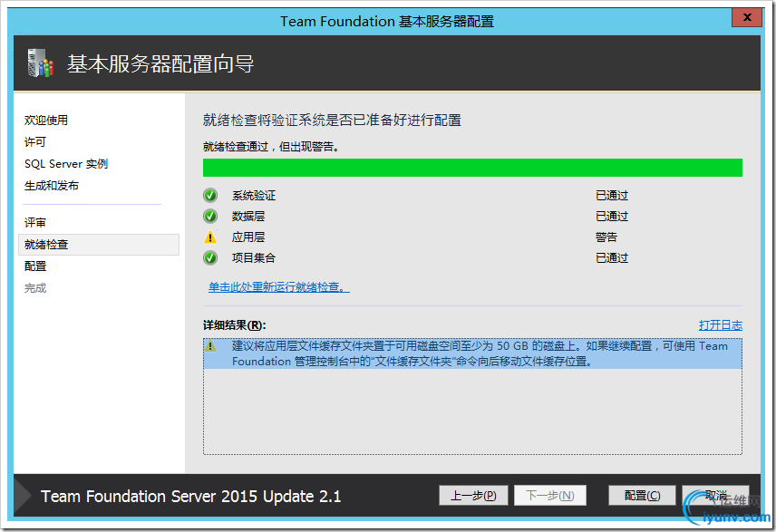Viewport: 776px width, 532px height.
Task: Click empty area of detailed results list box
Action: coord(472,411)
